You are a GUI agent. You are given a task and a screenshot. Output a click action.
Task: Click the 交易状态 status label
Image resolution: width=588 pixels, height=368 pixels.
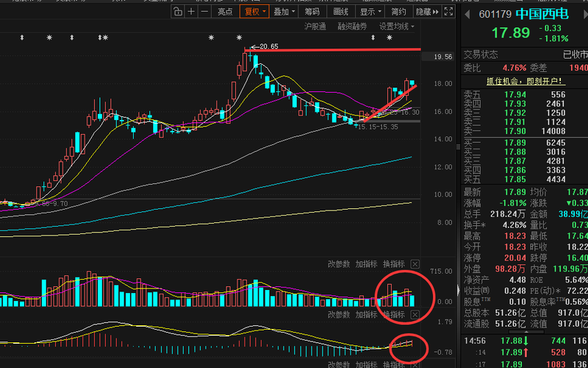481,54
